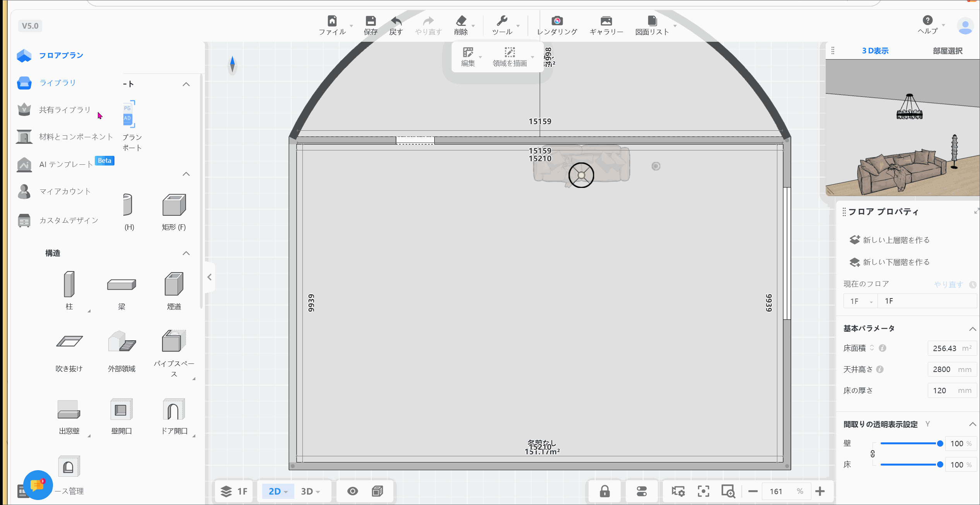This screenshot has width=980, height=505.
Task: Collapse 間取りの透明表示設定 section
Action: [972, 425]
